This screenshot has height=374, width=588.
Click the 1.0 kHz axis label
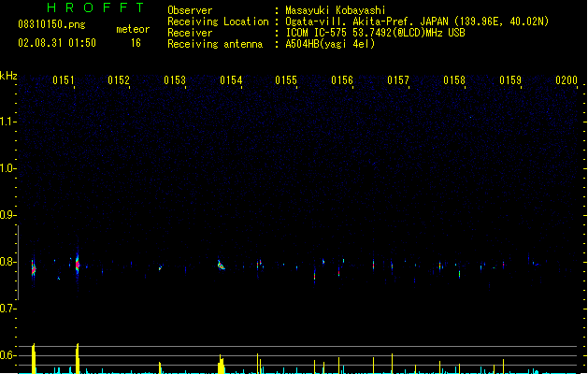(x=7, y=168)
